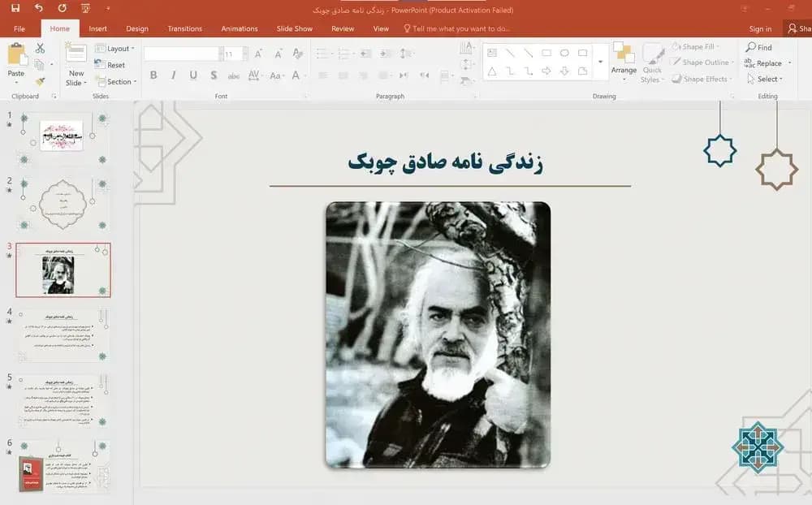
Task: Click the Reset slide button
Action: [x=110, y=65]
